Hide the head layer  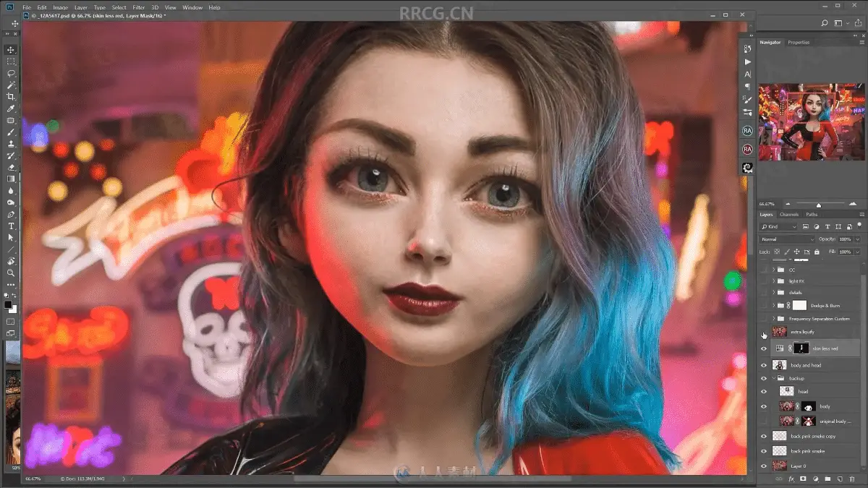[764, 391]
